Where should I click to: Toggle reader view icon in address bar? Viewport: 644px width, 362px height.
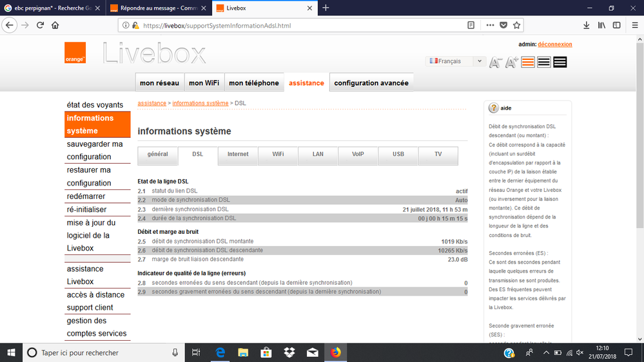pos(471,26)
